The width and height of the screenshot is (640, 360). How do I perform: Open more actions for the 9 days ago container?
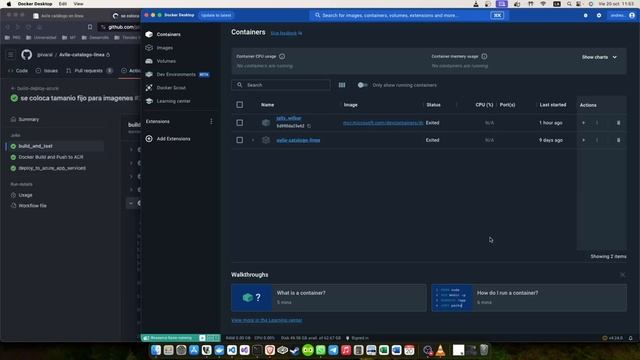597,140
